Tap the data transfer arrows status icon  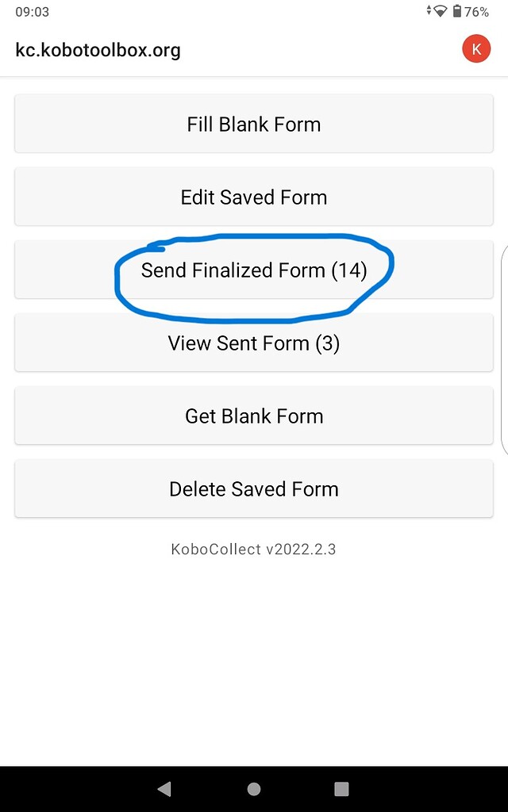427,11
